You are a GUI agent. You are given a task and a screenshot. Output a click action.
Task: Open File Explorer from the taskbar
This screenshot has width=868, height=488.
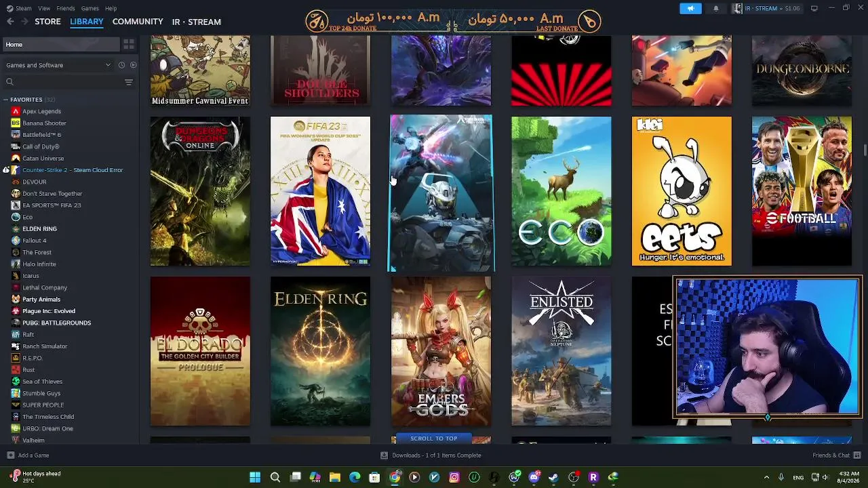[335, 477]
